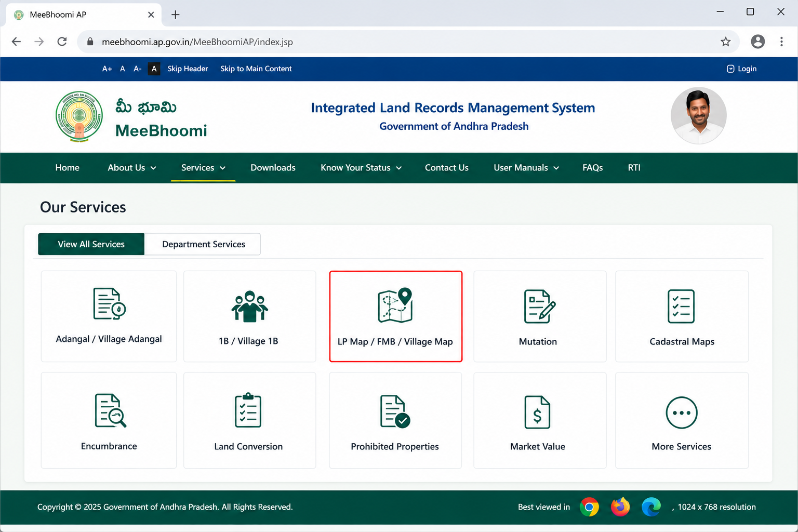Click the 1B / Village 1B people icon
The image size is (798, 532).
250,307
